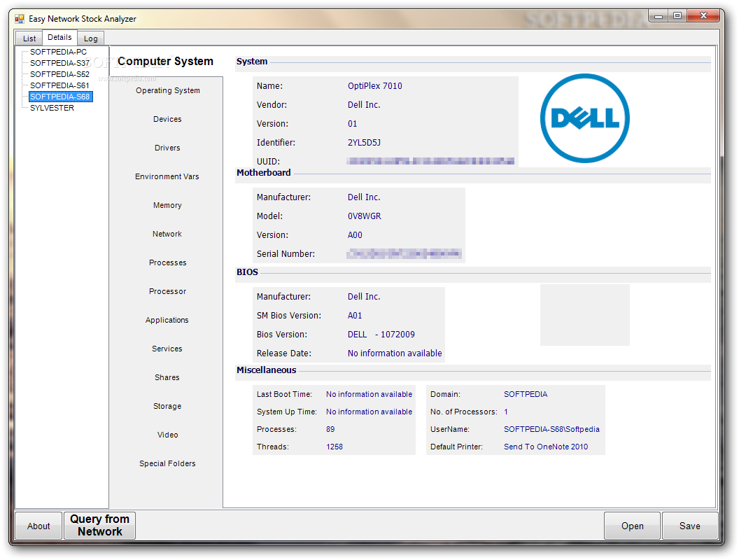Click the BIOS section heading
This screenshot has width=739, height=560.
pos(247,272)
